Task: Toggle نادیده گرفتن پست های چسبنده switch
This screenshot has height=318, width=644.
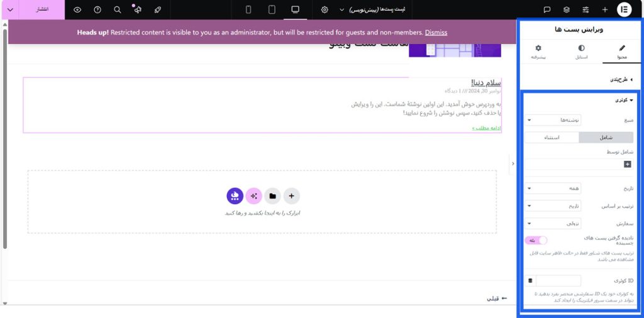Action: tap(536, 241)
